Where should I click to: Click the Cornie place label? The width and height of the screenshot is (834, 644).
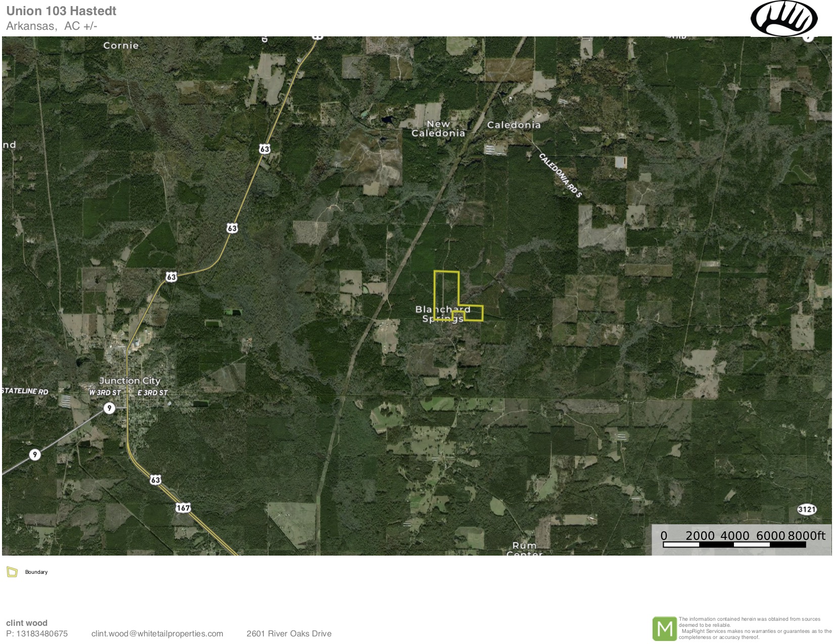point(121,45)
